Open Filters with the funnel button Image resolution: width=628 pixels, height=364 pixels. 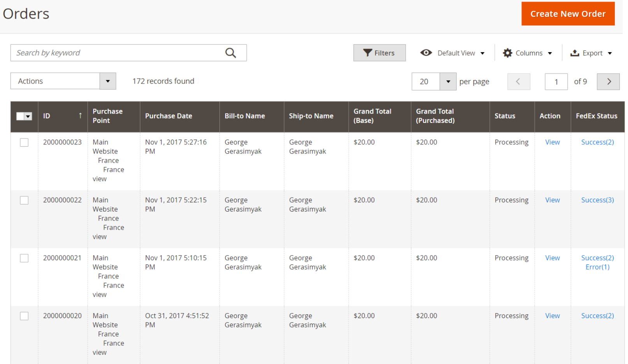tap(368, 53)
